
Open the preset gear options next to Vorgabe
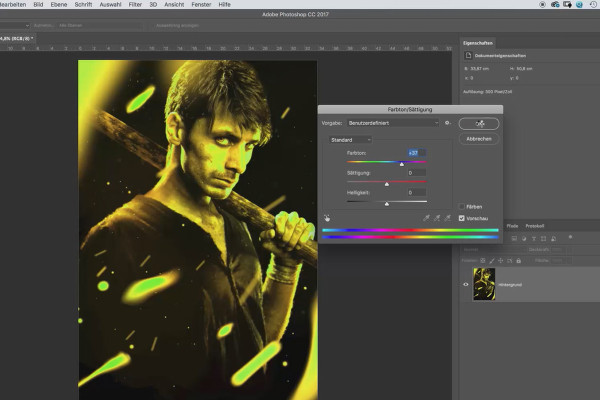click(447, 123)
